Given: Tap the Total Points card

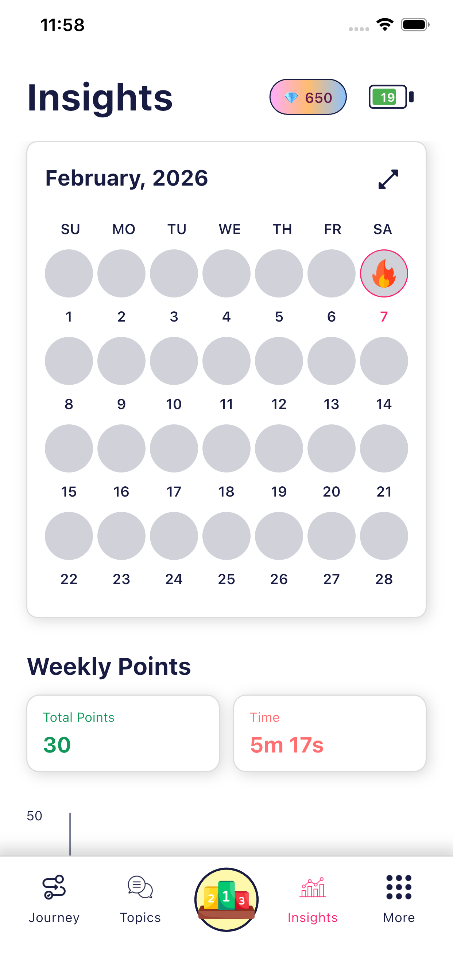Looking at the screenshot, I should click(x=123, y=733).
